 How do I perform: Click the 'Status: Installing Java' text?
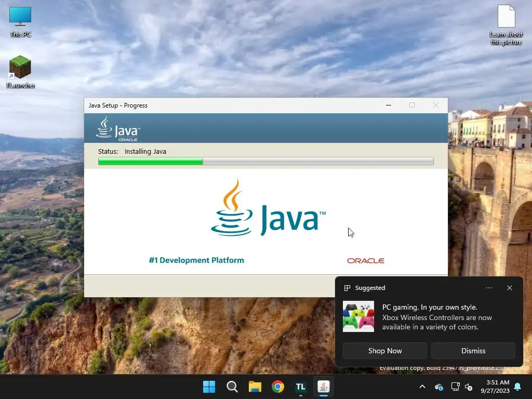click(x=132, y=151)
